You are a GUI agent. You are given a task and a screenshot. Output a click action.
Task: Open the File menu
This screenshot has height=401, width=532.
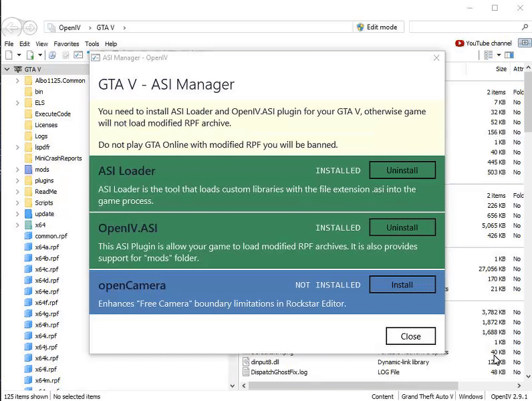pyautogui.click(x=9, y=43)
